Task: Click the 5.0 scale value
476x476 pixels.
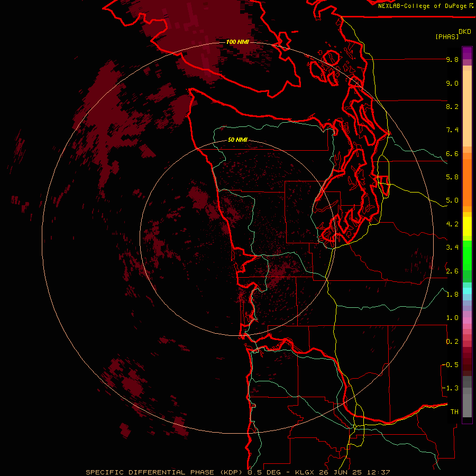Action: (x=452, y=200)
